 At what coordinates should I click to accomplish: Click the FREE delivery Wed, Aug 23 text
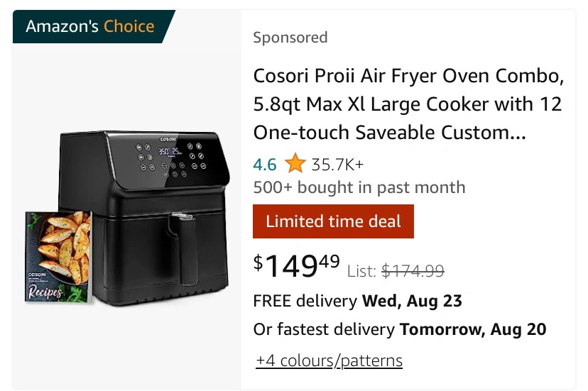[357, 301]
